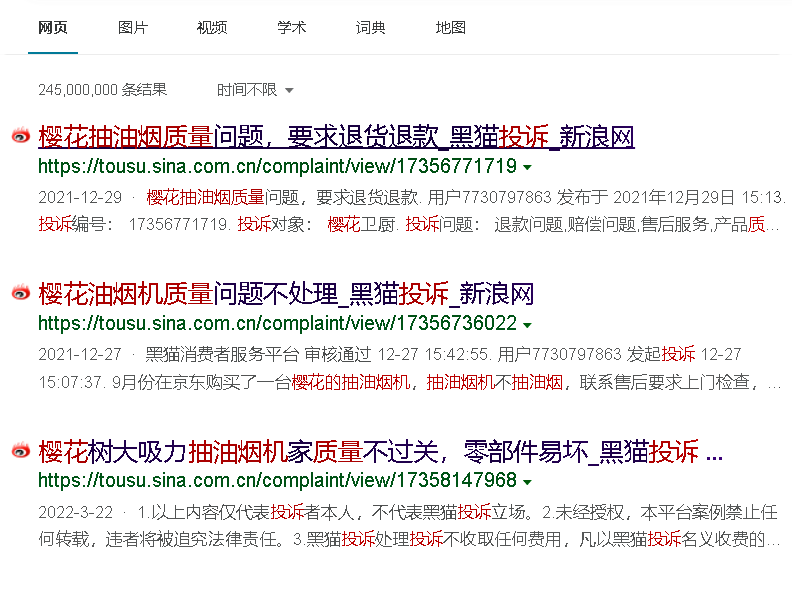Open the 视频 search tab
This screenshot has width=792, height=596.
click(212, 28)
